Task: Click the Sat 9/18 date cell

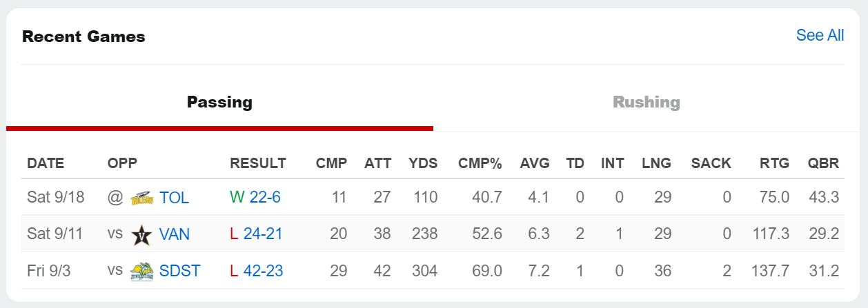Action: tap(55, 198)
